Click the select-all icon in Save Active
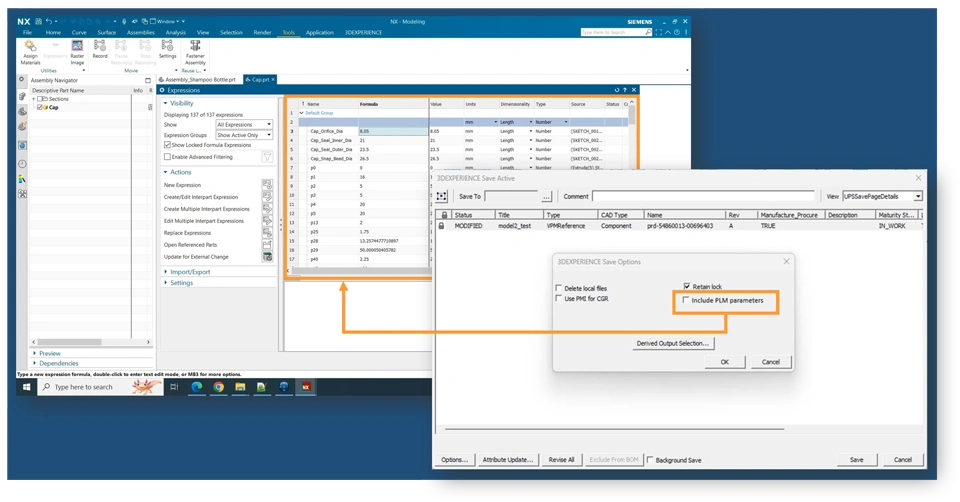The height and width of the screenshot is (502, 960). (441, 197)
